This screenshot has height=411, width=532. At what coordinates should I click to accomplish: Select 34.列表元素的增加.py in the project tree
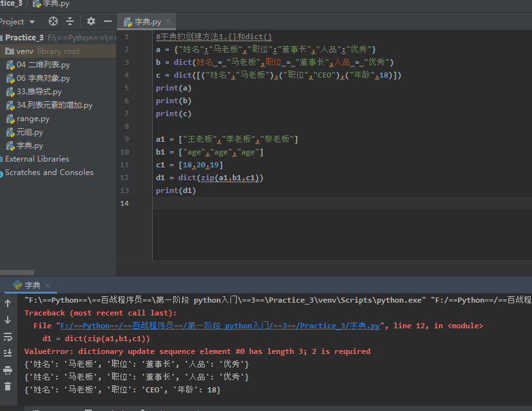[x=49, y=105]
